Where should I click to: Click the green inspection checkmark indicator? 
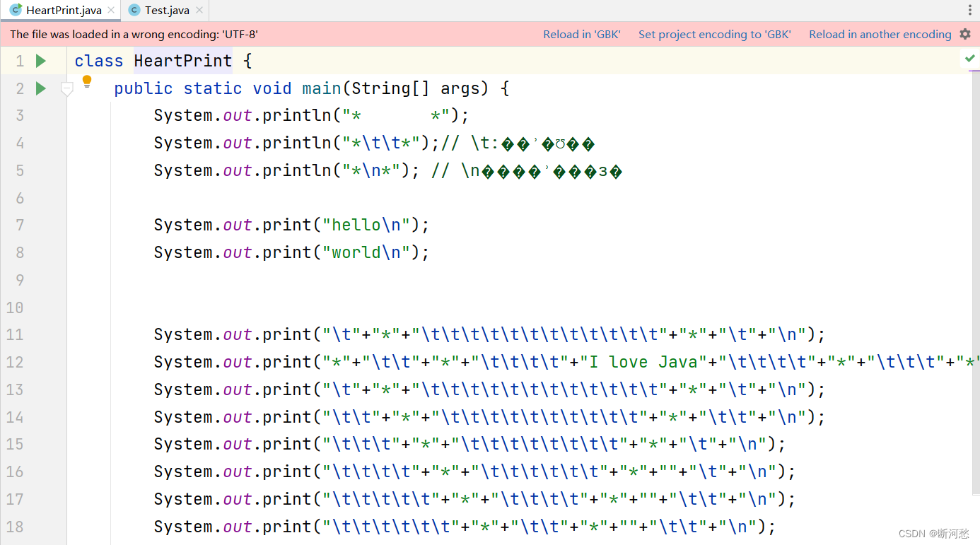click(x=969, y=59)
